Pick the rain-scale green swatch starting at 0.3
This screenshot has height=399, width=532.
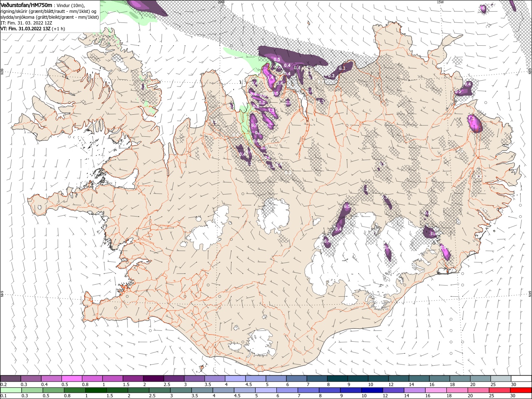[x=32, y=390]
